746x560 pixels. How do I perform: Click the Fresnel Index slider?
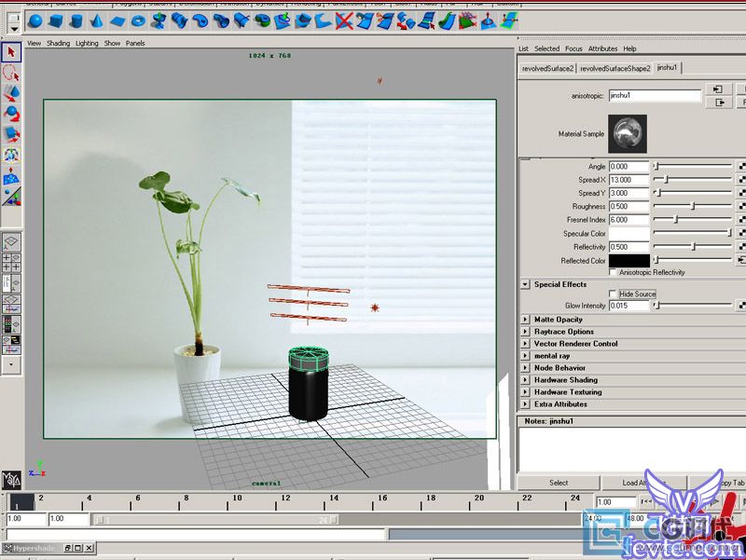click(x=693, y=220)
